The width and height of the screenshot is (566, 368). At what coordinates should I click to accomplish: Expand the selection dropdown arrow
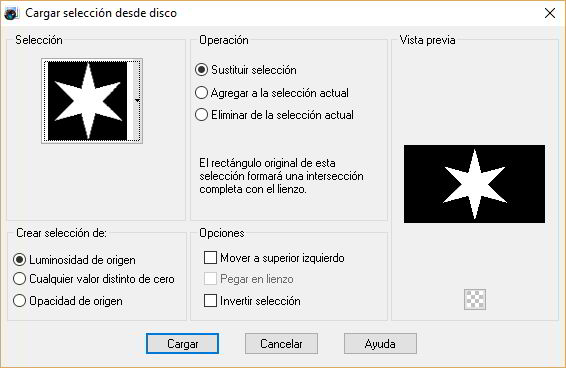pyautogui.click(x=137, y=100)
